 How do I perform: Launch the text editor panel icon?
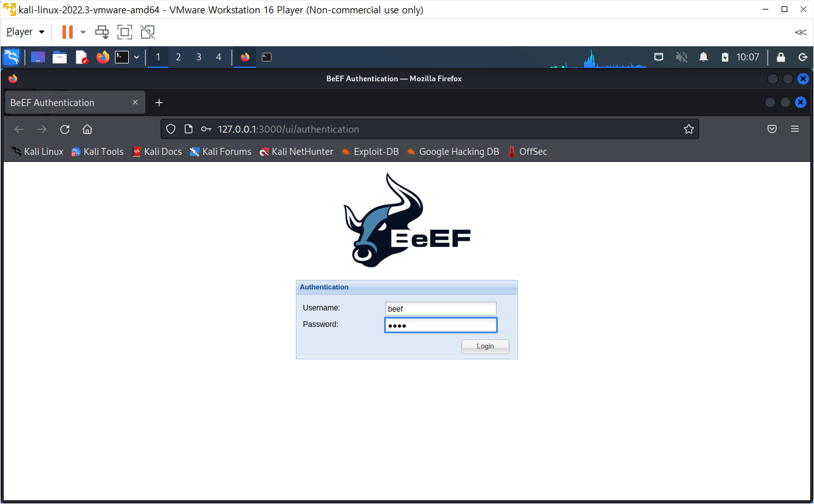coord(81,57)
